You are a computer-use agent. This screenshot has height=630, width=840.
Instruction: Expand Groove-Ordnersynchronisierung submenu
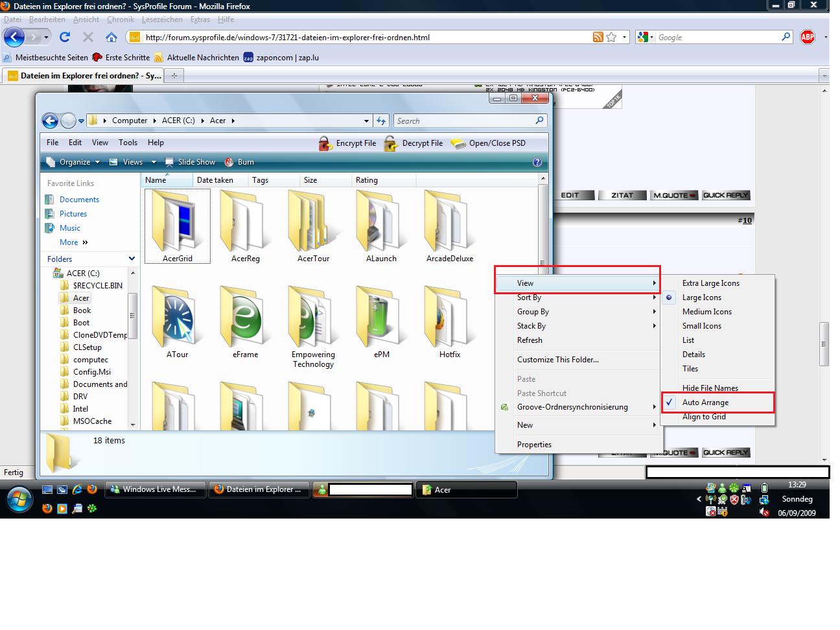point(578,407)
